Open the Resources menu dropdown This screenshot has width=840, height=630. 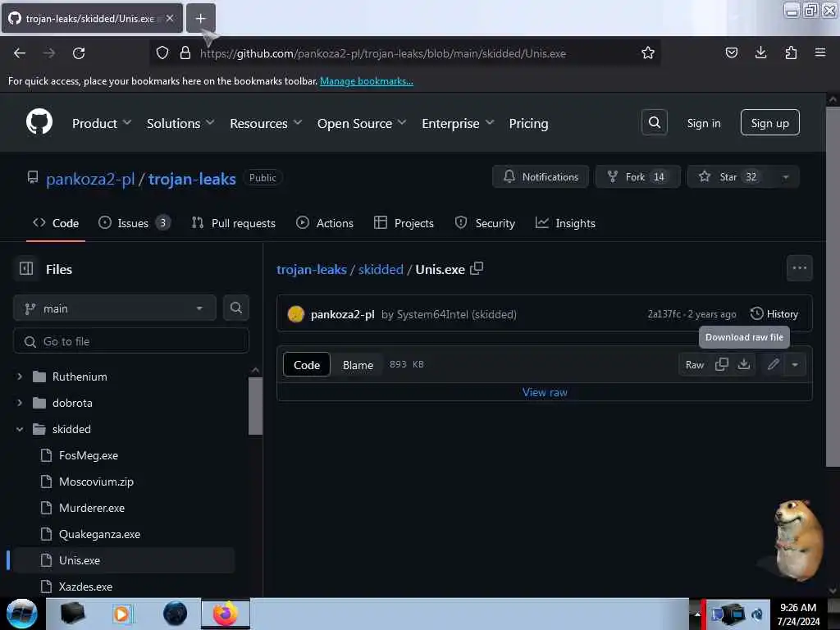266,123
